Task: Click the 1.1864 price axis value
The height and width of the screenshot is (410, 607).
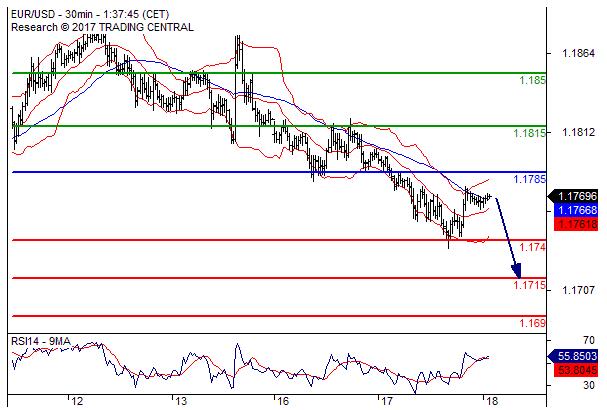Action: (x=578, y=53)
